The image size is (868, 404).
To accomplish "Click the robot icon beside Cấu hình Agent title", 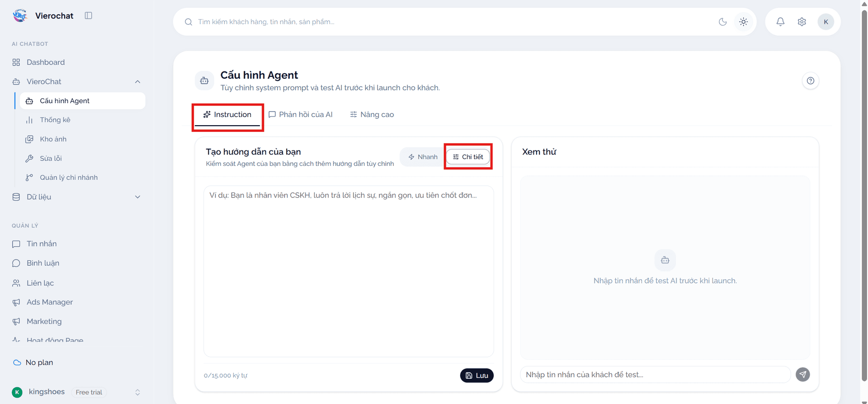I will [204, 80].
